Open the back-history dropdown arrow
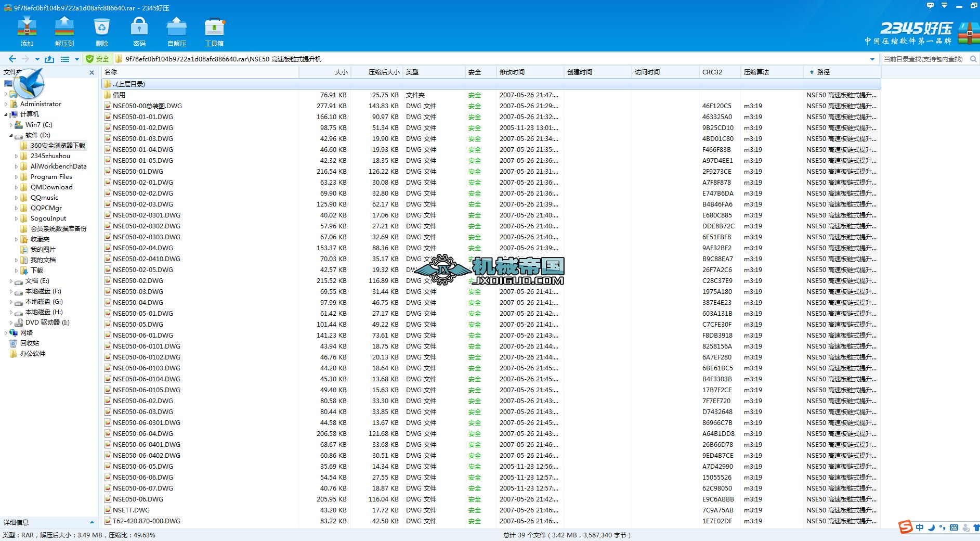Viewport: 980px width, 541px height. [x=36, y=59]
